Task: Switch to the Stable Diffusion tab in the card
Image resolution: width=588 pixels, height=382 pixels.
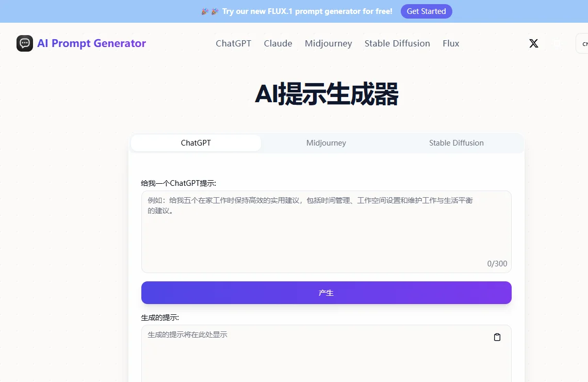Action: [x=456, y=143]
